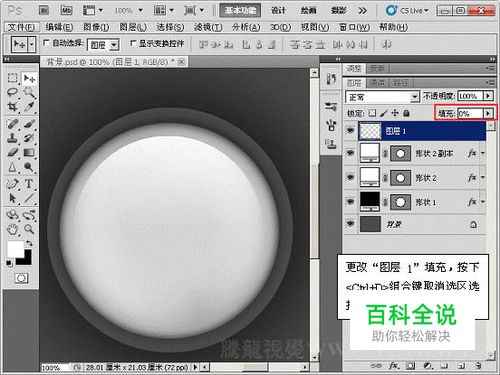Select the Gradient tool
The height and width of the screenshot is (375, 500).
pos(29,153)
